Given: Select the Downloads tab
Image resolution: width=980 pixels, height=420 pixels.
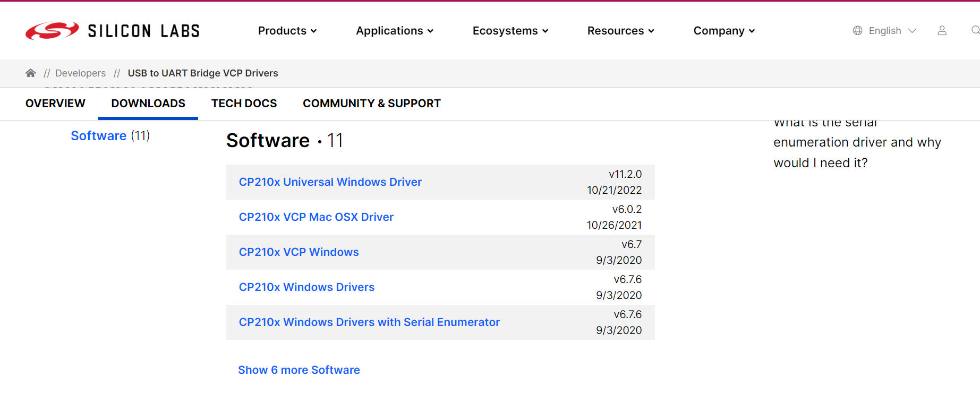Looking at the screenshot, I should [x=148, y=104].
